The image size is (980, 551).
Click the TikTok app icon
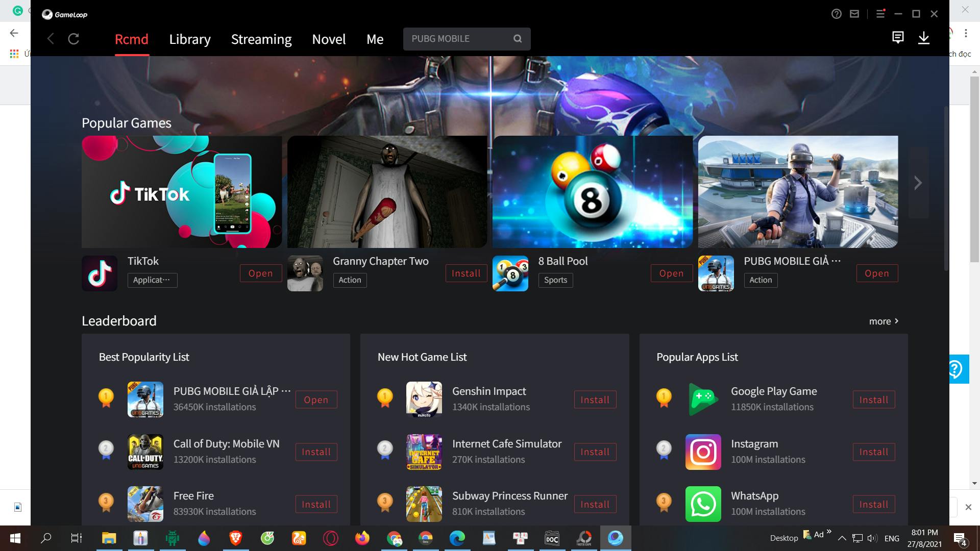click(100, 273)
